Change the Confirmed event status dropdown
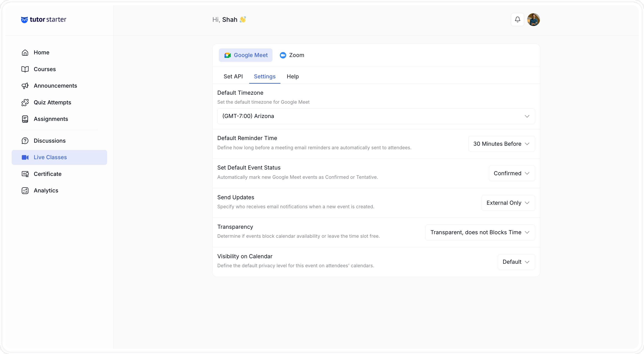This screenshot has height=354, width=644. pyautogui.click(x=512, y=173)
